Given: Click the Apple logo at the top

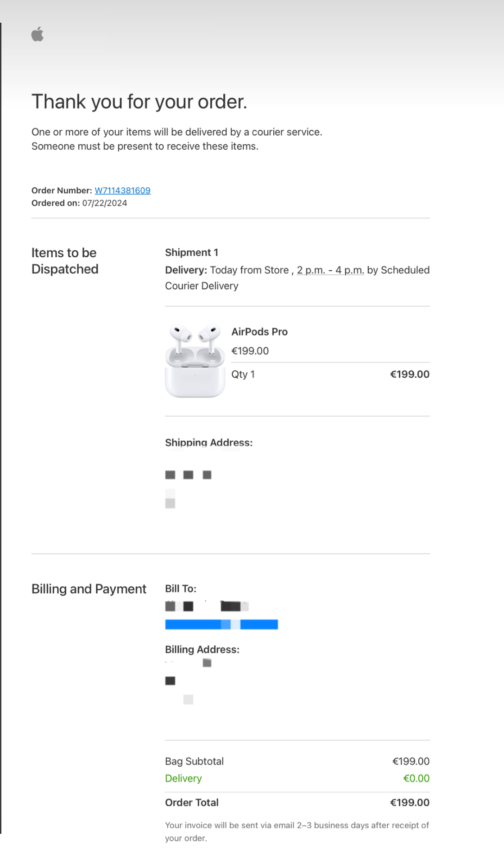Looking at the screenshot, I should click(38, 34).
